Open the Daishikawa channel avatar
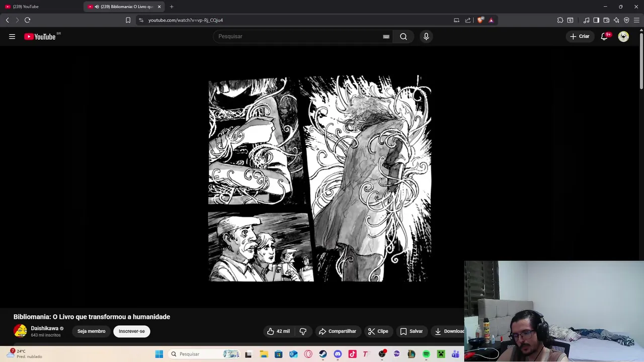 [20, 331]
